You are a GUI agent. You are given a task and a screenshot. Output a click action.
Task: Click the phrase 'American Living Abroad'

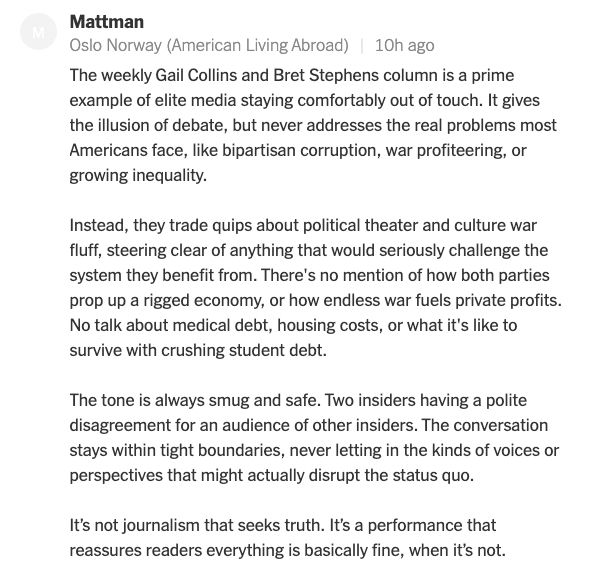pos(257,46)
